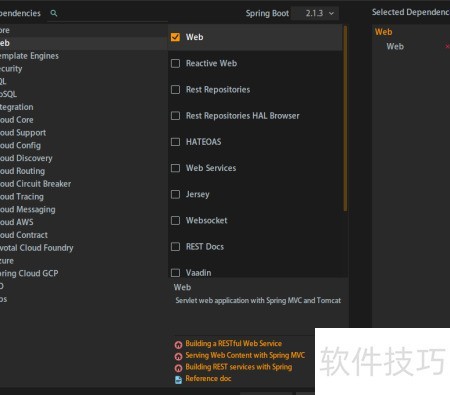The image size is (450, 395).
Task: Click the 'Servlet web application with Spring MVC' description
Action: coord(258,300)
